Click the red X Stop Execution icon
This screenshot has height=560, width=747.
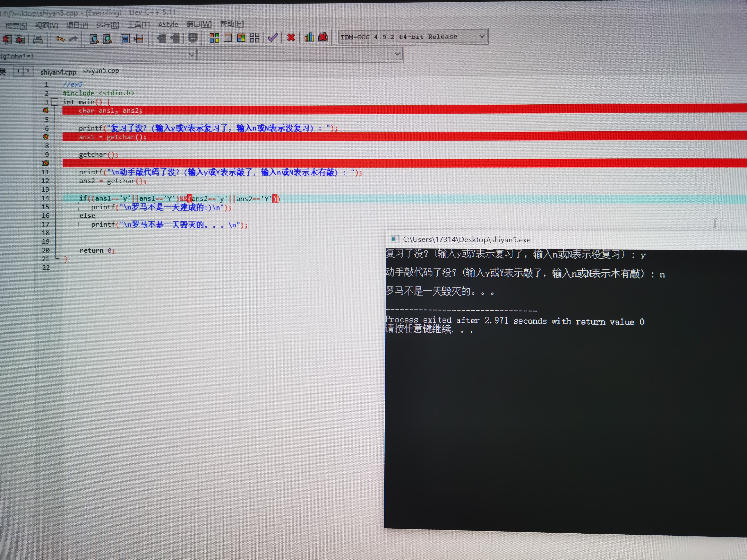click(291, 37)
